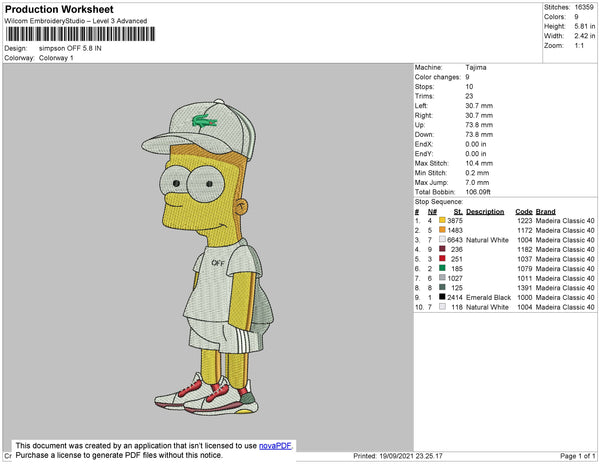Click thread code '1223'
Screen dimensions: 600x464
tap(525, 221)
